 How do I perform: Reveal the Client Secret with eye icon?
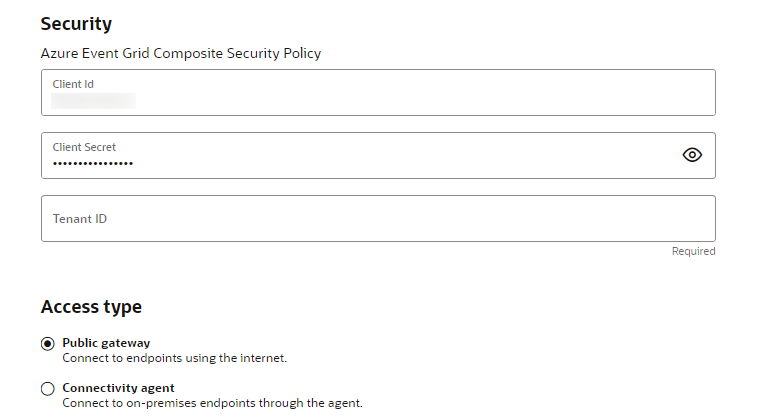pyautogui.click(x=692, y=155)
